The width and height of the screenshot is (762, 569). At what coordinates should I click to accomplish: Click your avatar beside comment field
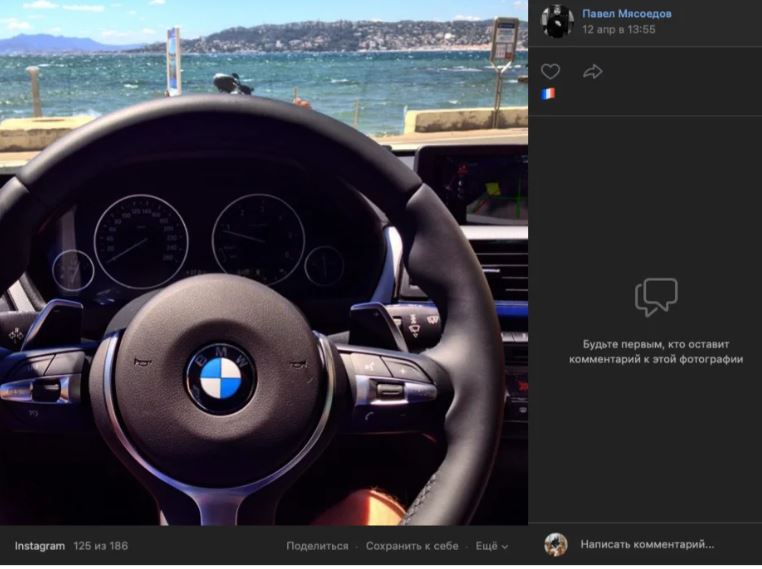coord(556,545)
